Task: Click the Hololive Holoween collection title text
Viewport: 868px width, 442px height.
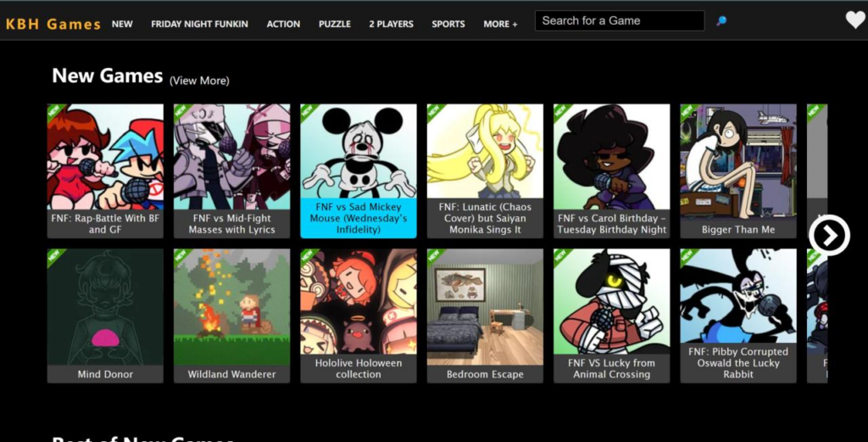Action: coord(359,368)
